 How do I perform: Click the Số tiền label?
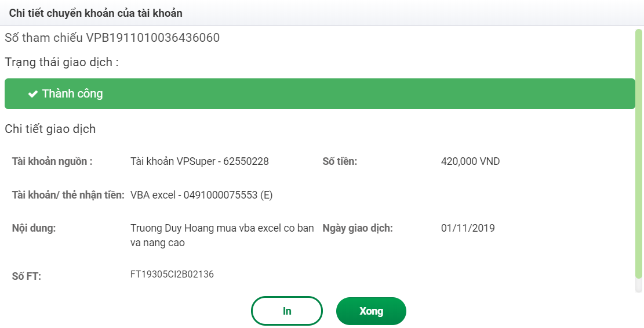340,161
